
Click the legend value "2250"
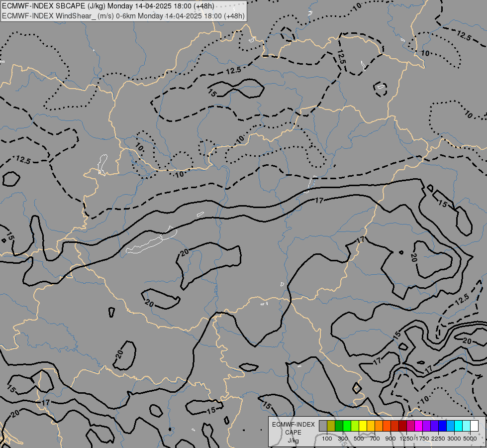[438, 439]
